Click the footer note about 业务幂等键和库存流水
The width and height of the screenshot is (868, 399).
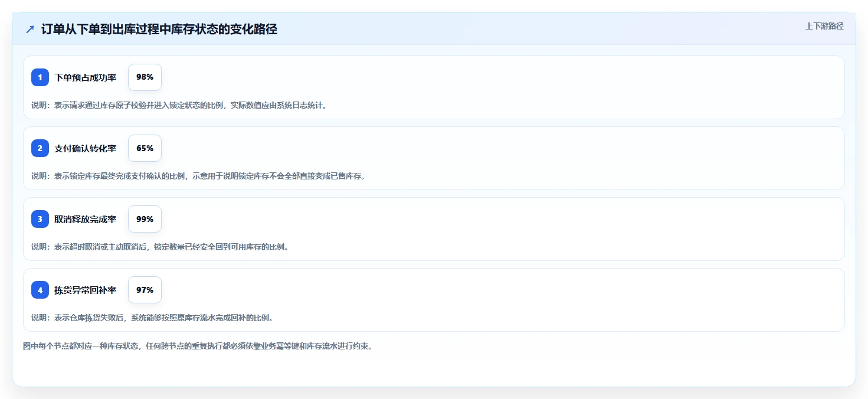pos(198,346)
